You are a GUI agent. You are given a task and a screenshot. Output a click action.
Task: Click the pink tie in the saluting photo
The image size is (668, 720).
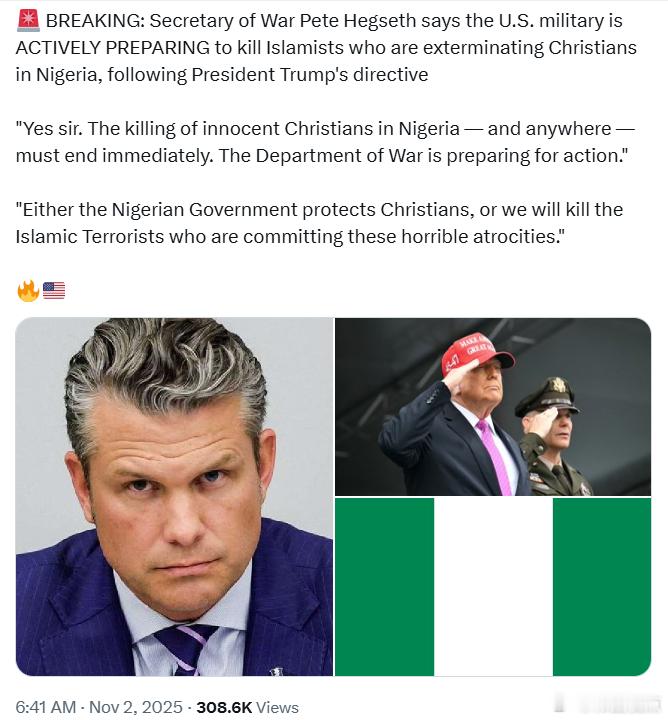coord(495,457)
